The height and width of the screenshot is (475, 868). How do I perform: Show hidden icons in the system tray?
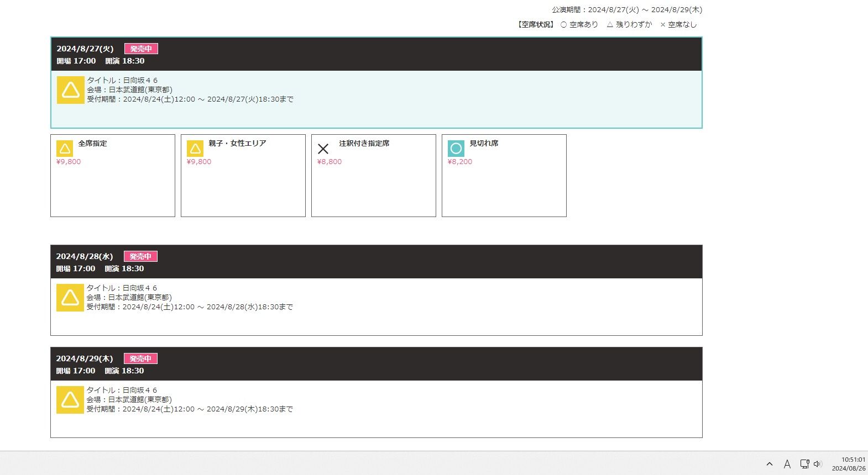[770, 464]
